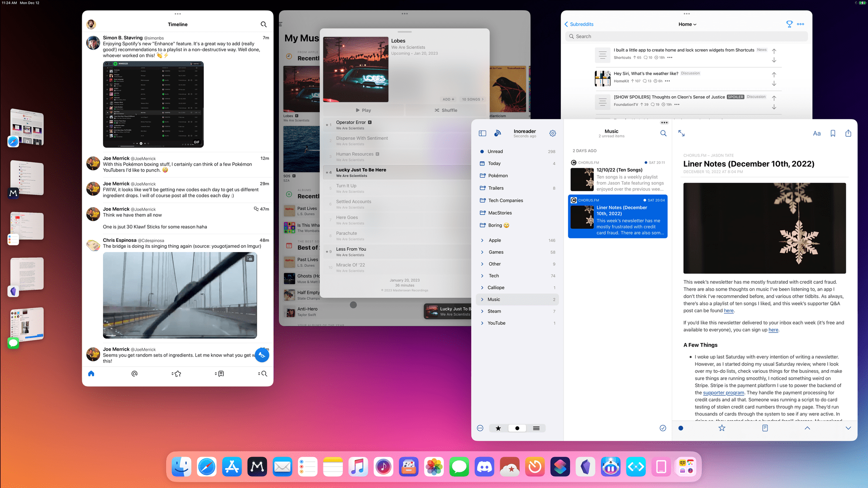
Task: Select the Pokémon folder in Inoreader
Action: click(x=498, y=176)
